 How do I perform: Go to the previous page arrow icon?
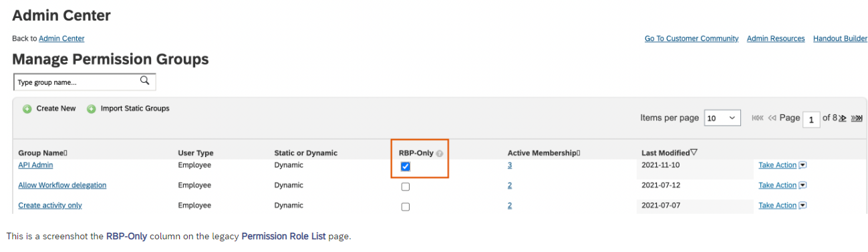[x=772, y=118]
